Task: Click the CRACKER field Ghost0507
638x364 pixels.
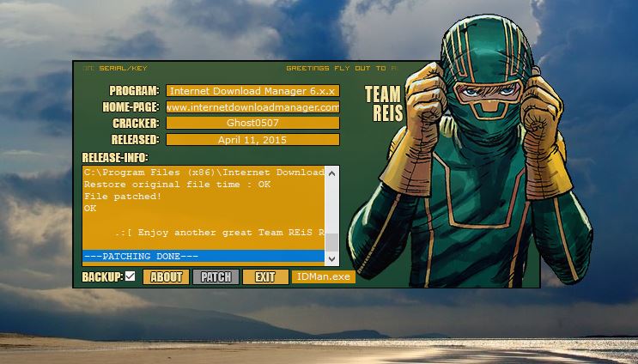Action: point(252,123)
